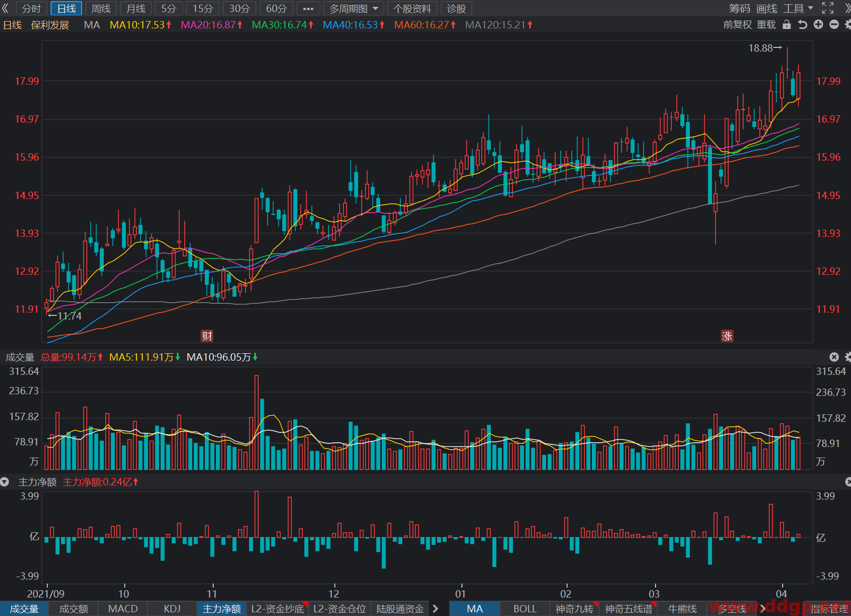Select the 日线 daily chart tab
The width and height of the screenshot is (851, 616).
click(66, 8)
